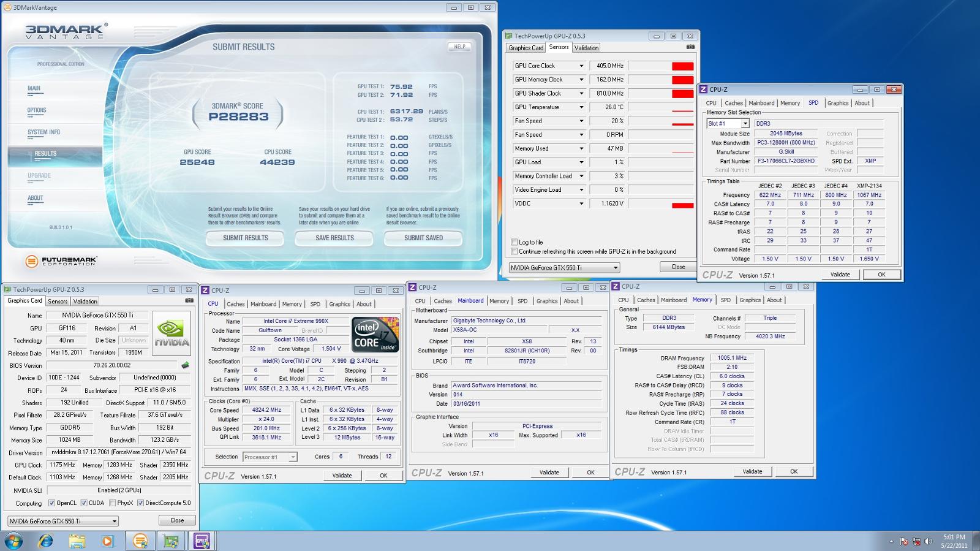The image size is (980, 551).
Task: Click the VDDC sensor graph
Action: click(x=661, y=203)
